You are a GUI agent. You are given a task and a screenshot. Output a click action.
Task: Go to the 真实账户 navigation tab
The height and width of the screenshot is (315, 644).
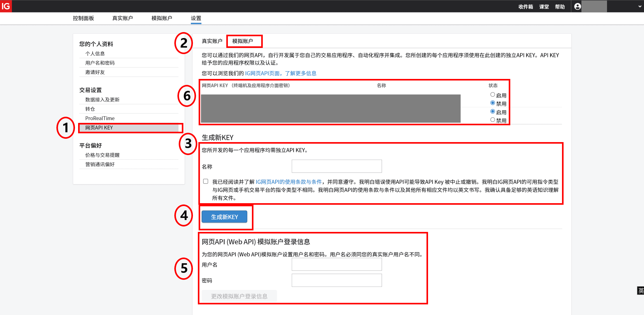[x=123, y=18]
